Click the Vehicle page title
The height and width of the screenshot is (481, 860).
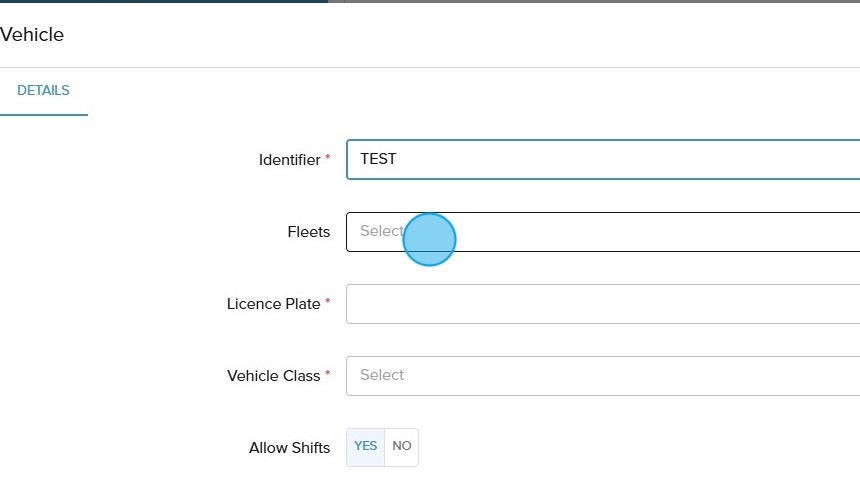(x=32, y=35)
